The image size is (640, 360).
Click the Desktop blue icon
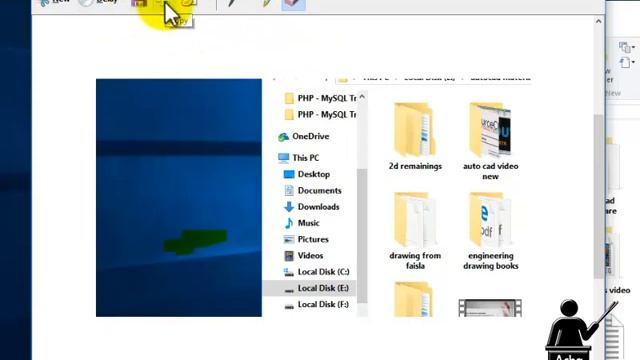pos(289,174)
